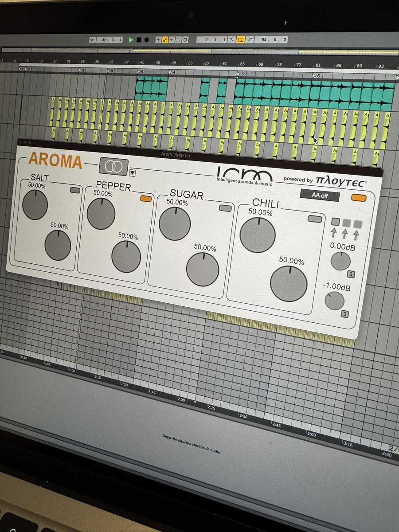Jump to locator 6 in the arrangement
The height and width of the screenshot is (532, 399).
[316, 76]
